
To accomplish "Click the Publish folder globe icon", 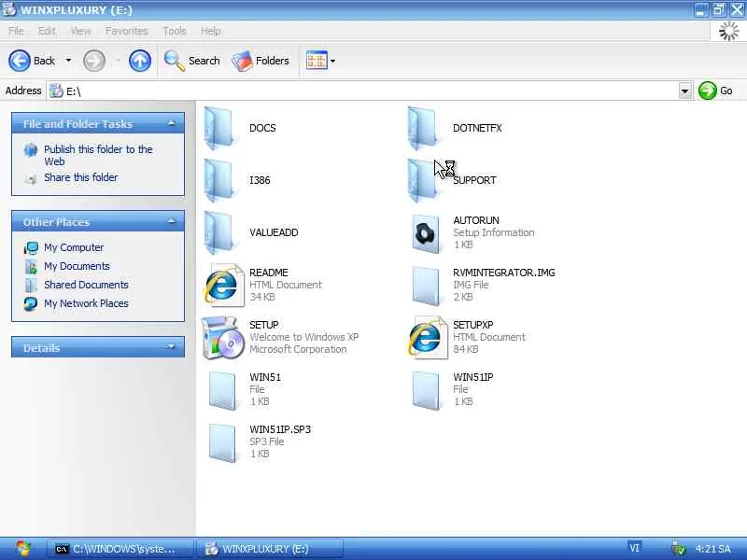I will (x=31, y=150).
